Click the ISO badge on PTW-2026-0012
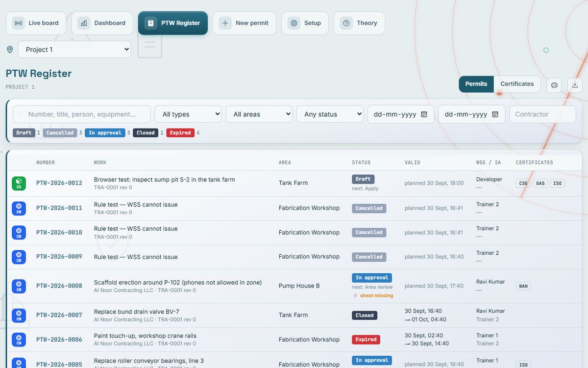 [557, 184]
